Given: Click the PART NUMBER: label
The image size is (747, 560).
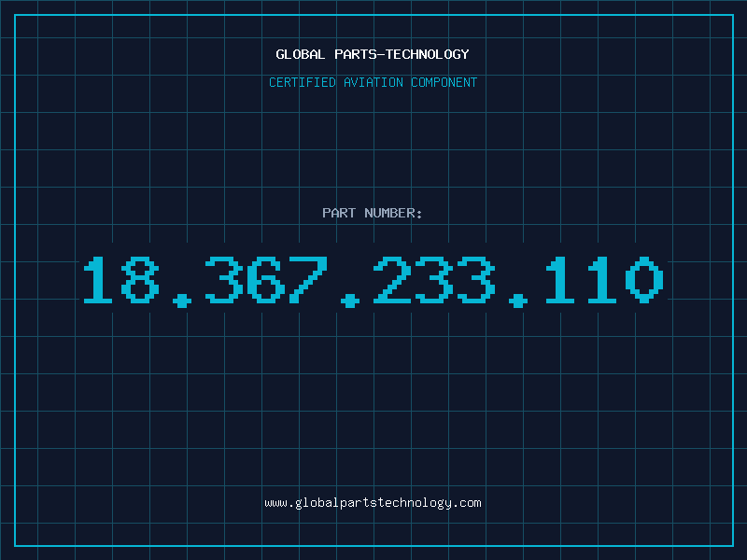Looking at the screenshot, I should click(x=373, y=213).
